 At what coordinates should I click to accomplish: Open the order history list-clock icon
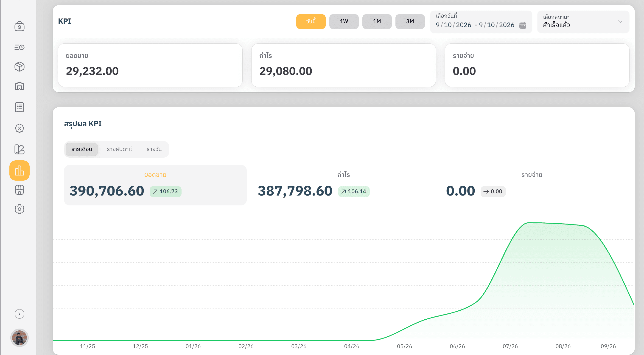point(19,47)
